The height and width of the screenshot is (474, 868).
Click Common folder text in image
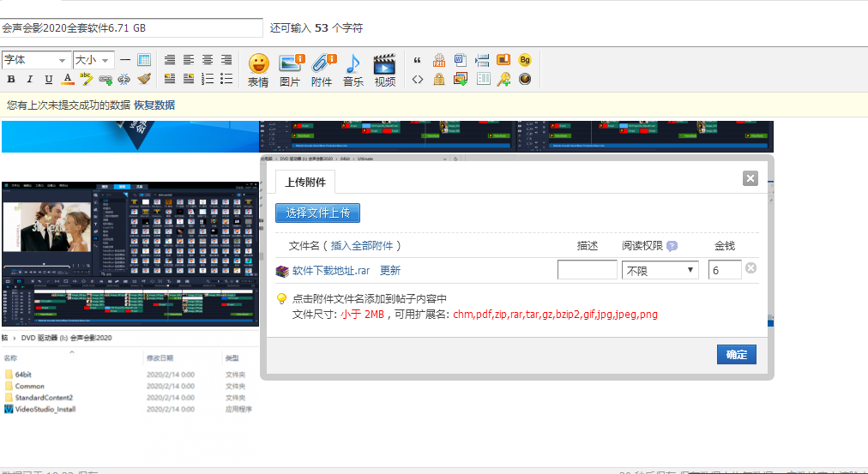tap(29, 386)
